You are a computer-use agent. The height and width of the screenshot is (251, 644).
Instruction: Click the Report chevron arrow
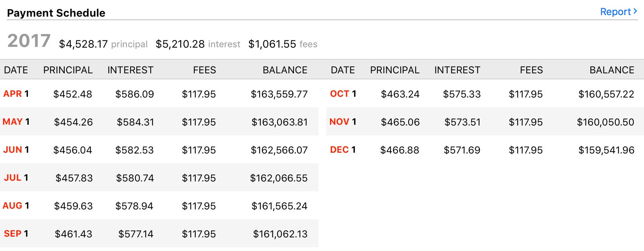pos(635,11)
